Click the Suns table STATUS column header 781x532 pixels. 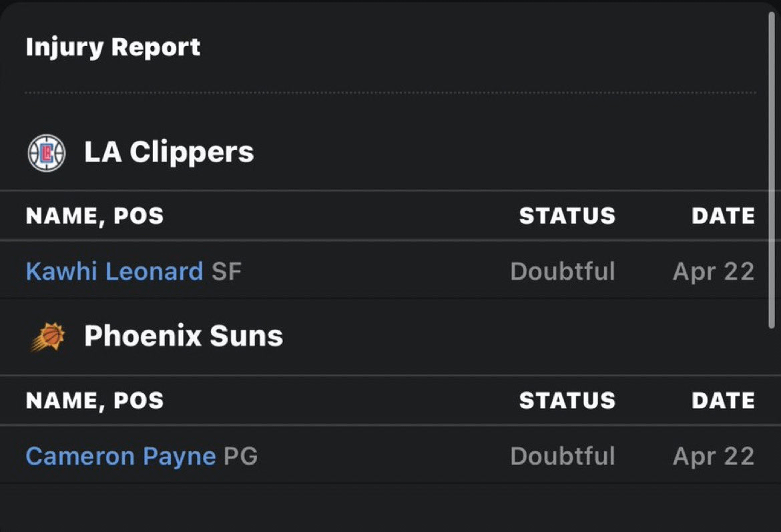[x=567, y=400]
